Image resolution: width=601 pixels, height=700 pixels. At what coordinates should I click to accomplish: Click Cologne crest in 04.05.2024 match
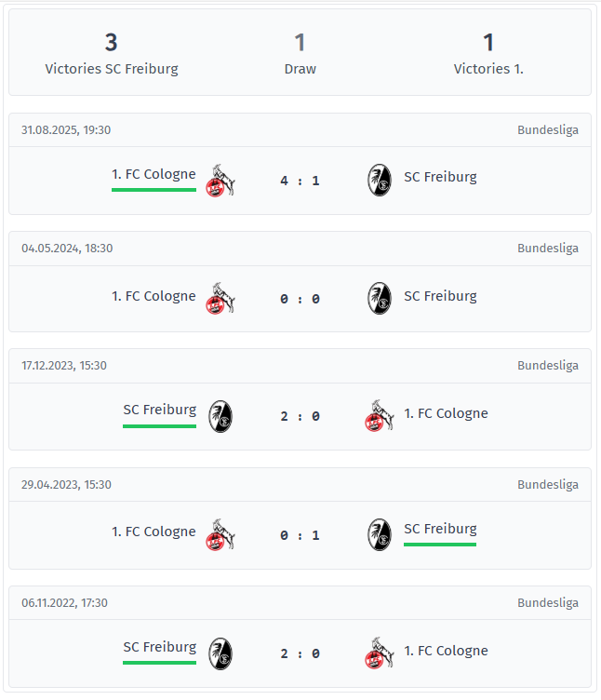[220, 298]
